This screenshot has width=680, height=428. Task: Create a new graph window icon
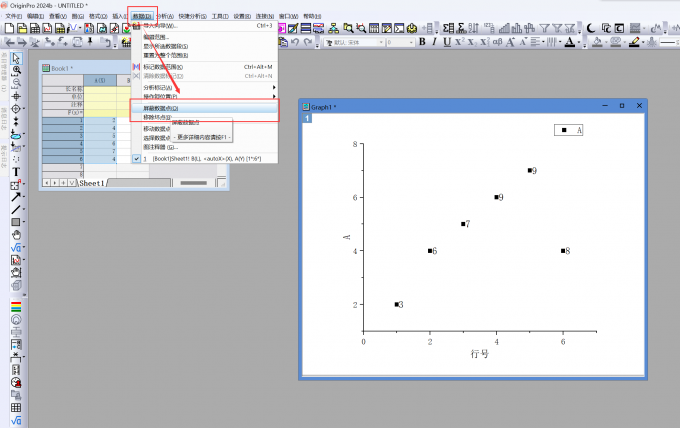47,29
